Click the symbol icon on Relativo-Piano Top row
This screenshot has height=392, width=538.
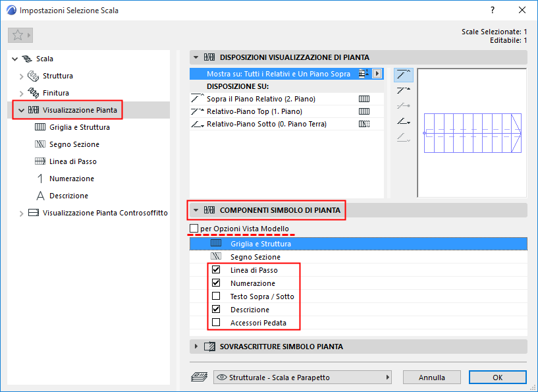(x=364, y=111)
